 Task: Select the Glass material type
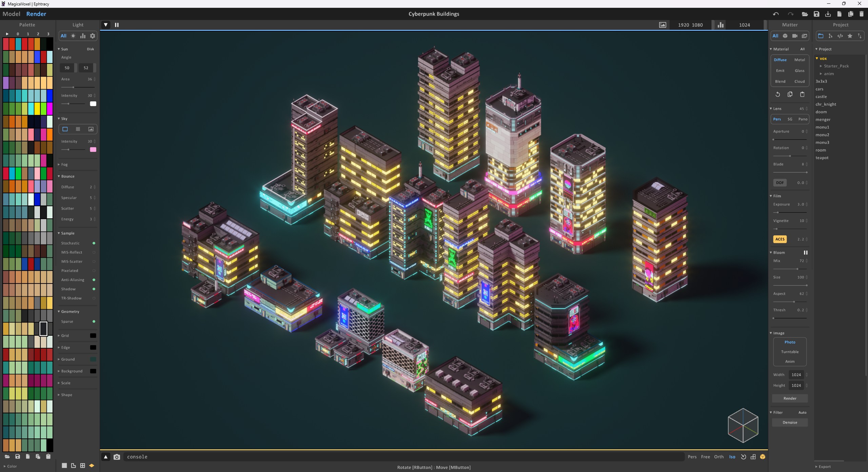800,71
